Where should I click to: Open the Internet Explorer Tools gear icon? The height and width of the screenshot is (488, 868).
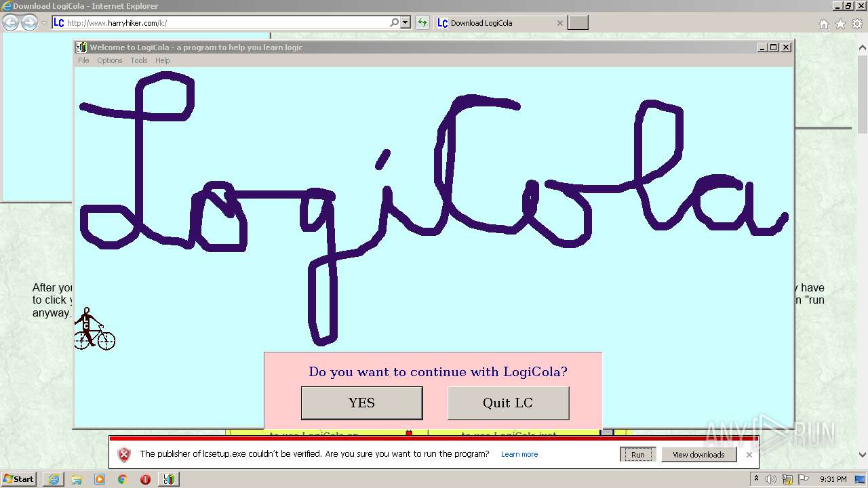click(857, 24)
